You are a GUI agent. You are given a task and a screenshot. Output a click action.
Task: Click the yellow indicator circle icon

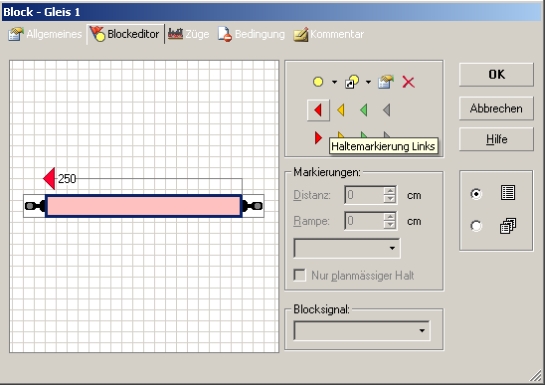tap(318, 82)
